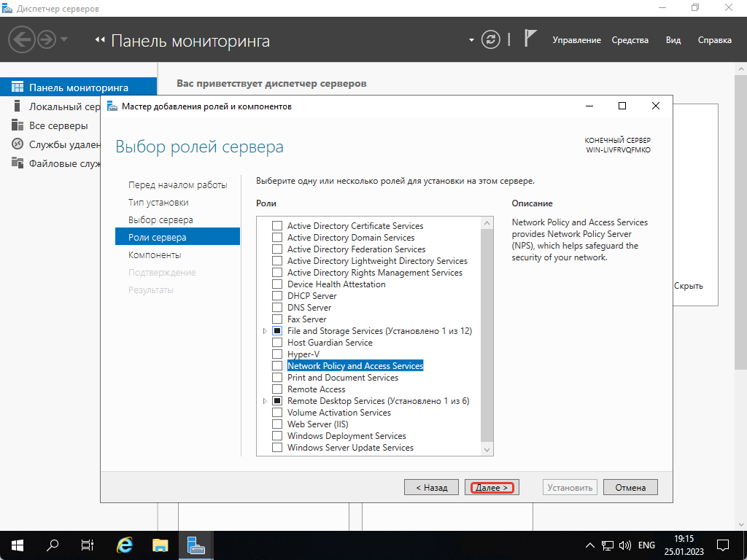Launch Internet Explorer from taskbar

point(125,545)
